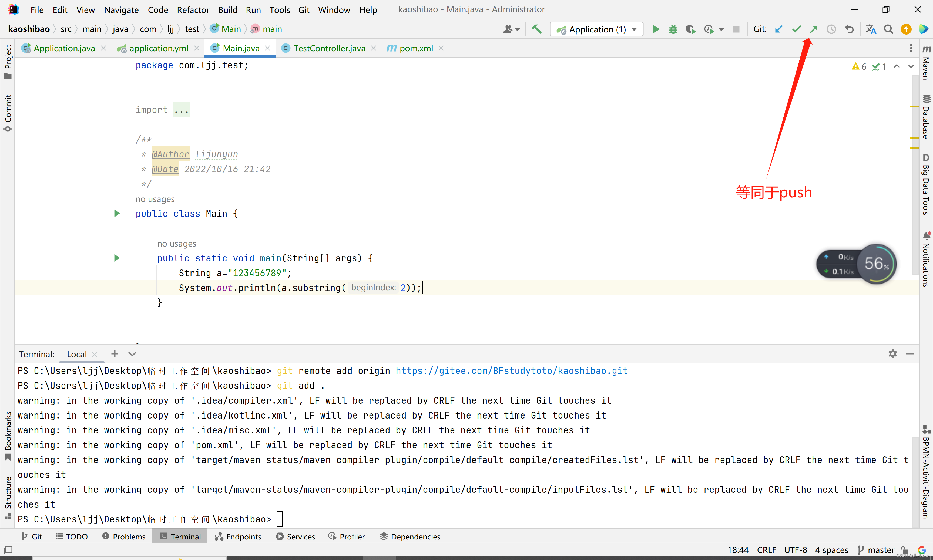
Task: Open the user account icon dropdown
Action: tap(511, 29)
